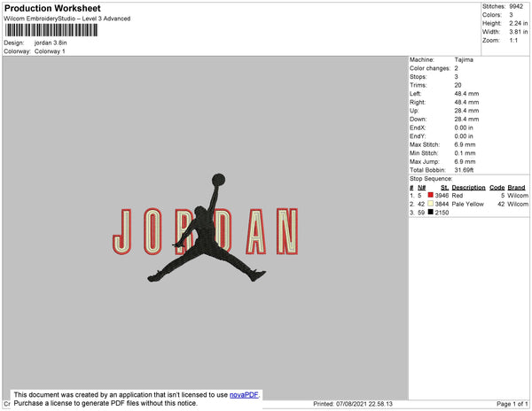
Task: Click the Trims value 20
Action: coord(458,85)
